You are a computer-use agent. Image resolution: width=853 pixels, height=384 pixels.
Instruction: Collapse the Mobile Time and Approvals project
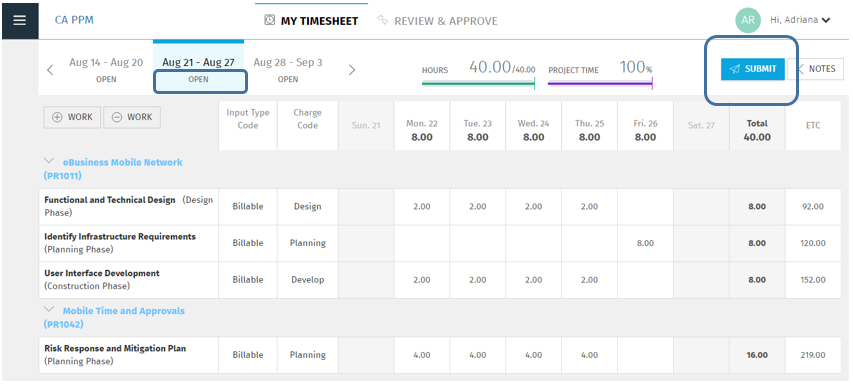coord(49,310)
